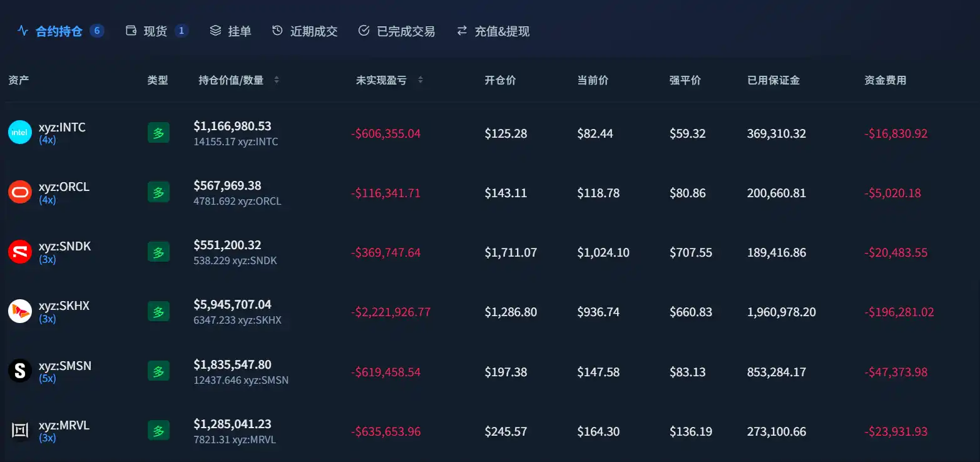Screen dimensions: 980x462
Task: Click the long-position badge in the xyz:ORCL row
Action: (x=158, y=192)
